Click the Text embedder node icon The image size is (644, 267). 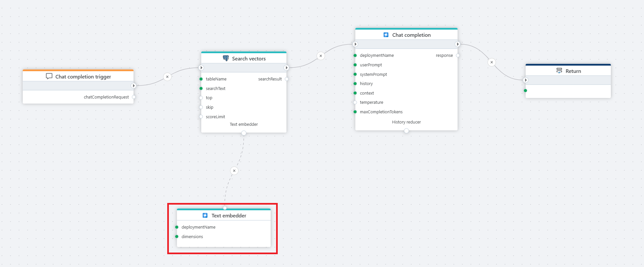click(x=205, y=215)
